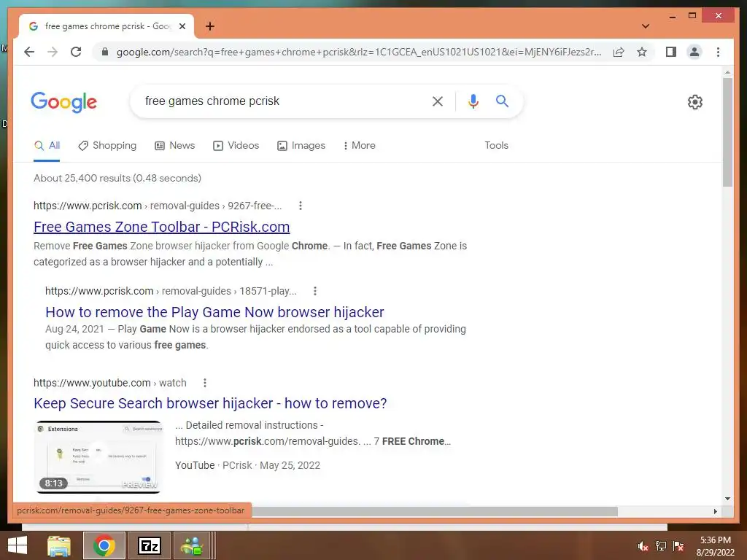Bookmark this page with the star
The width and height of the screenshot is (747, 560).
[x=642, y=52]
